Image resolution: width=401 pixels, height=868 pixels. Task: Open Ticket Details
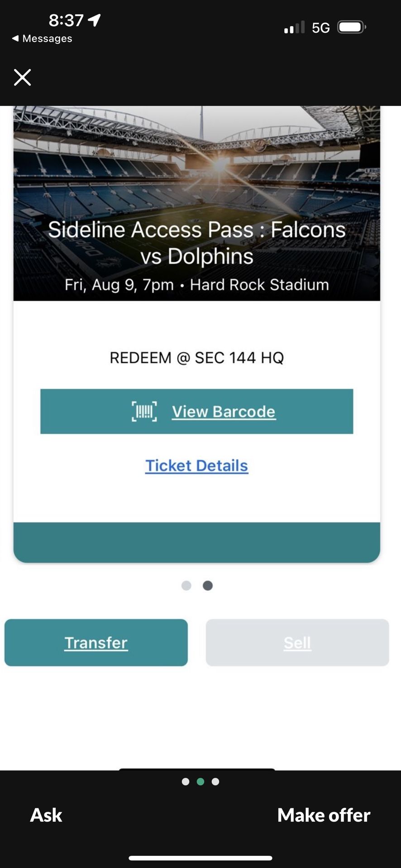pos(196,466)
